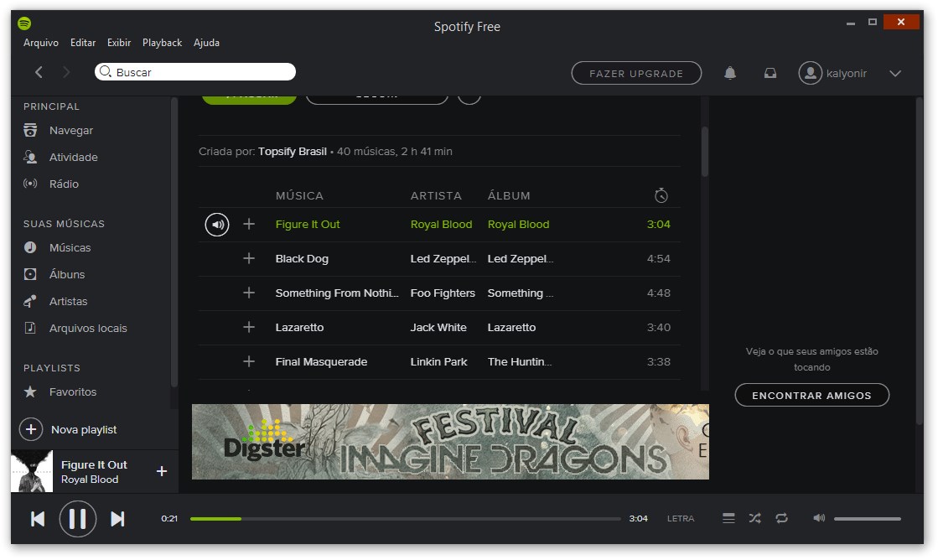The height and width of the screenshot is (560, 938).
Task: Pause playback
Action: click(78, 519)
